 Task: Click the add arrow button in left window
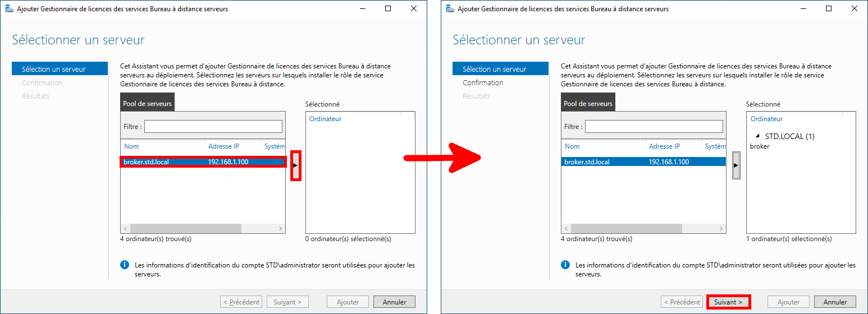click(295, 165)
